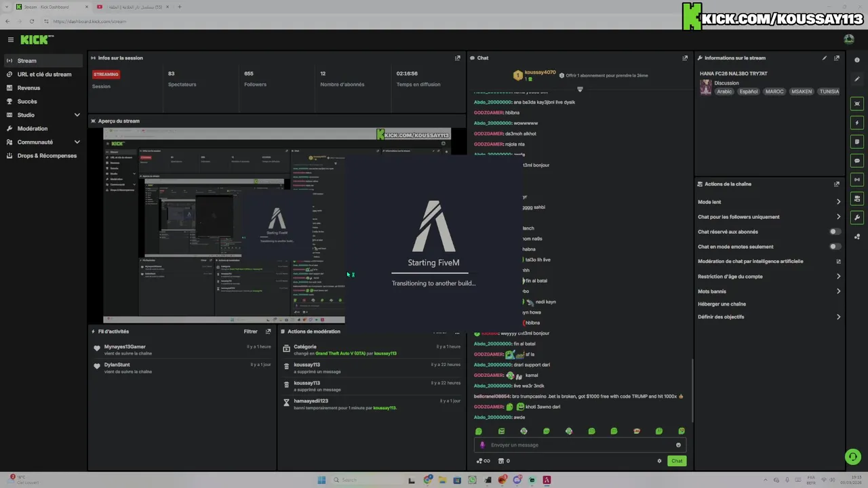This screenshot has width=868, height=488.
Task: Toggle the notes widget in the right rail
Action: pyautogui.click(x=857, y=142)
